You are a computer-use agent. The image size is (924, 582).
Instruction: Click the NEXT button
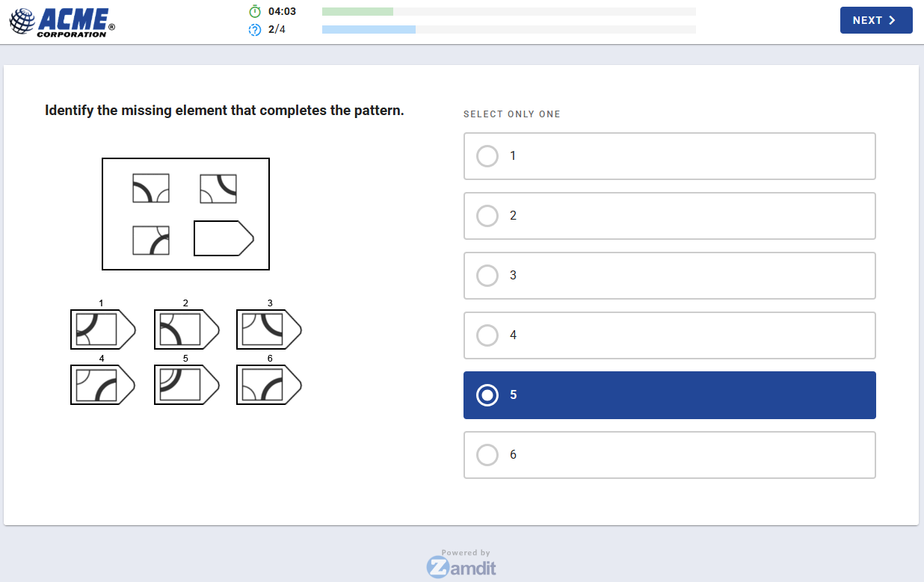(876, 20)
